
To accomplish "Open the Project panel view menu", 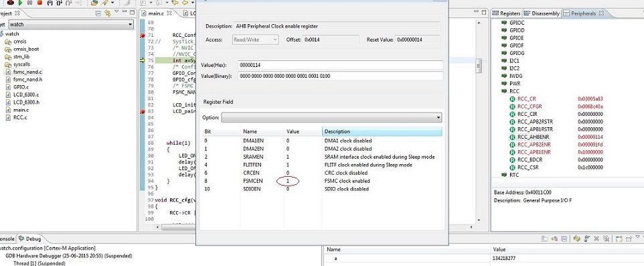I will point(116,11).
